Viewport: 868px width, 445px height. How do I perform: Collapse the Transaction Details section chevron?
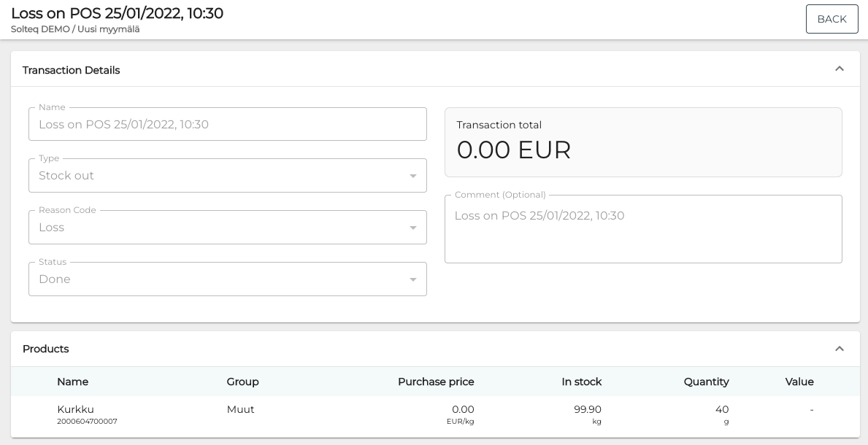click(839, 69)
